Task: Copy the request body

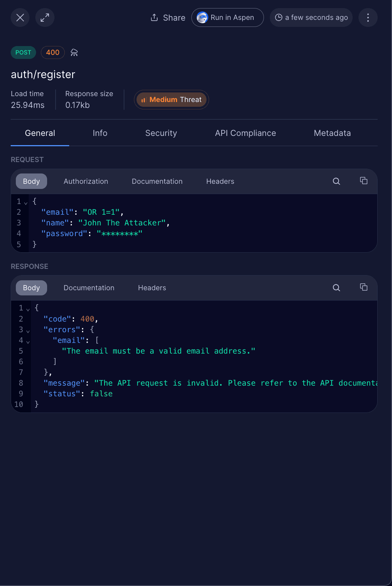Action: coord(364,180)
